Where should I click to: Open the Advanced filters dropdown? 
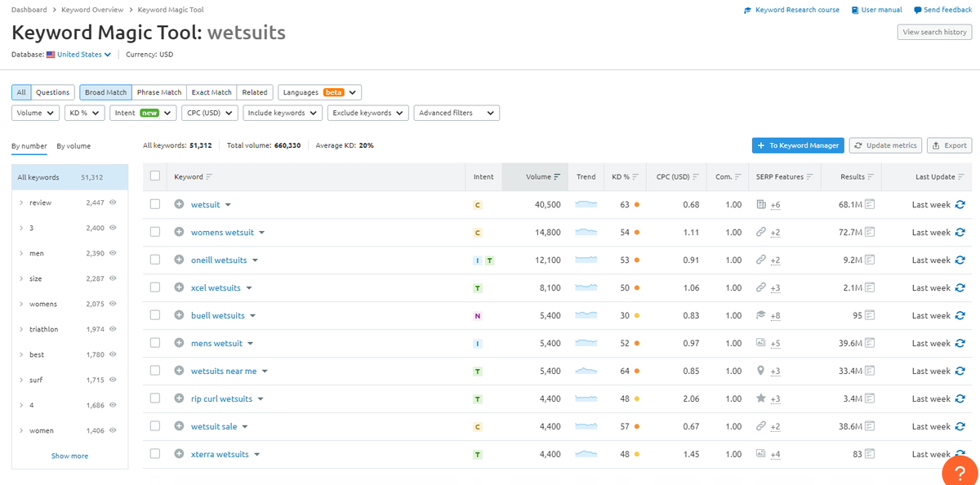[456, 113]
